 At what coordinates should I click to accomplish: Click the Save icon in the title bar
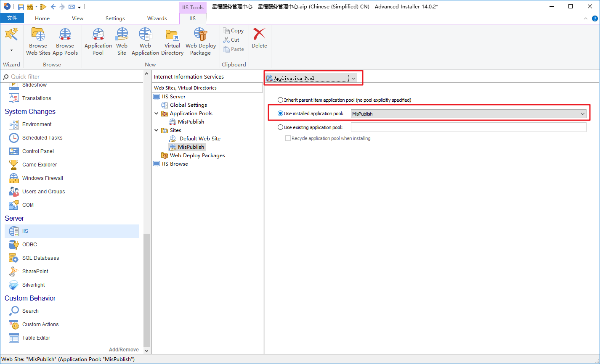point(21,7)
